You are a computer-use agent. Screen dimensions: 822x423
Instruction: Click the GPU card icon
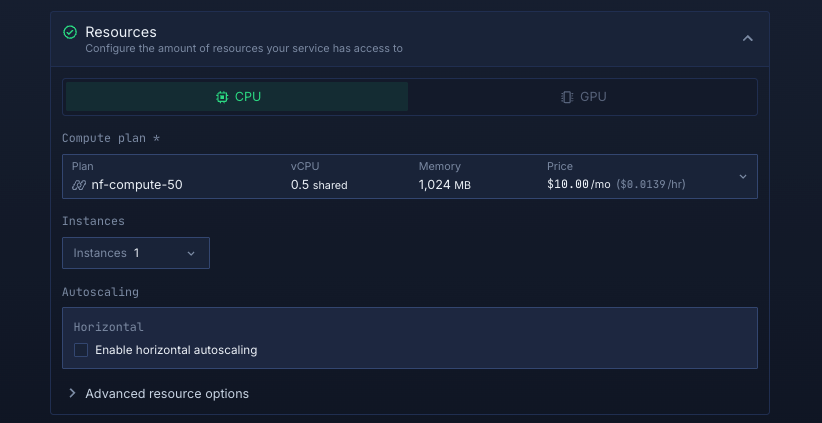click(x=567, y=97)
